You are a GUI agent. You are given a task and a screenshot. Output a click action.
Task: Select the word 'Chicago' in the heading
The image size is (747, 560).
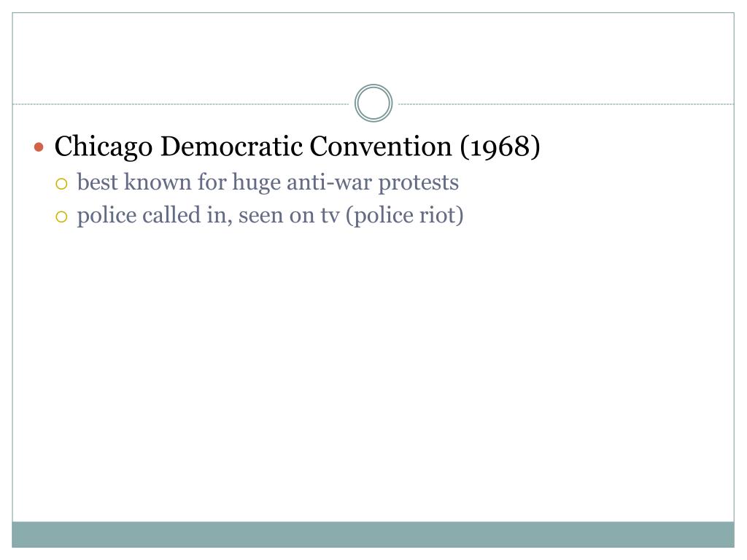pyautogui.click(x=104, y=147)
